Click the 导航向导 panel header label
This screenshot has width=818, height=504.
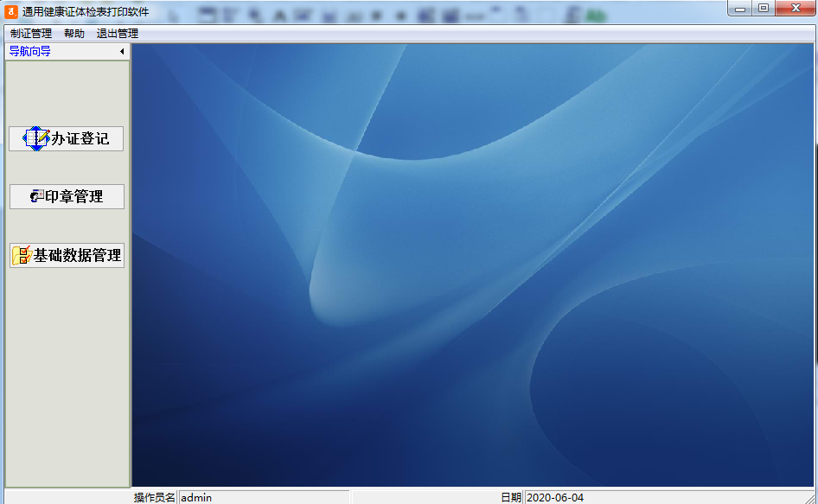click(30, 51)
